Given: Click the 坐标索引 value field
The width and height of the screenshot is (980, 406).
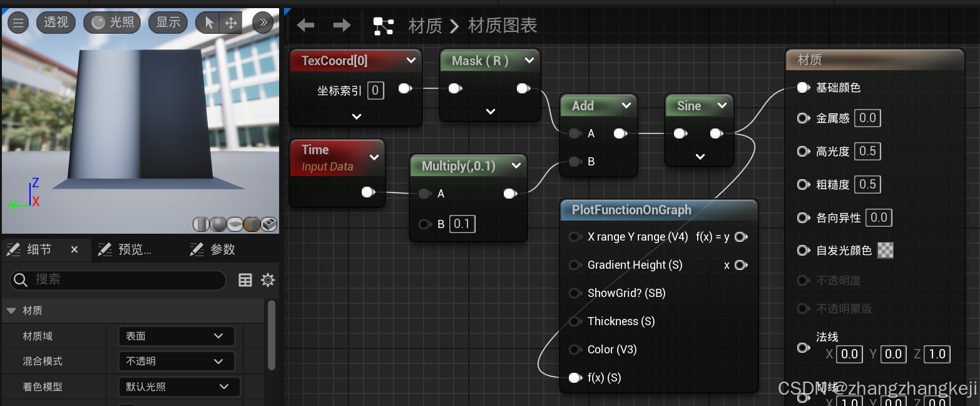Looking at the screenshot, I should [375, 90].
